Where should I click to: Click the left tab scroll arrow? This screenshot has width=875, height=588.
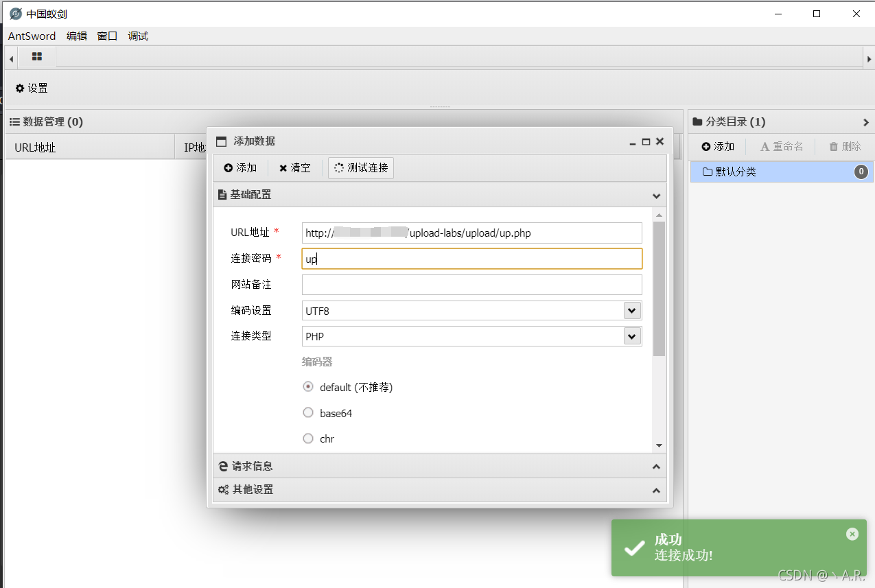coord(11,59)
